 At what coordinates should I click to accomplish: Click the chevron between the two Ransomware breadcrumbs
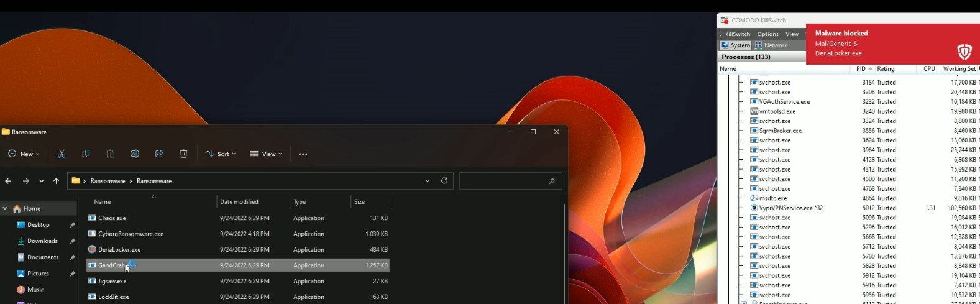(x=131, y=181)
